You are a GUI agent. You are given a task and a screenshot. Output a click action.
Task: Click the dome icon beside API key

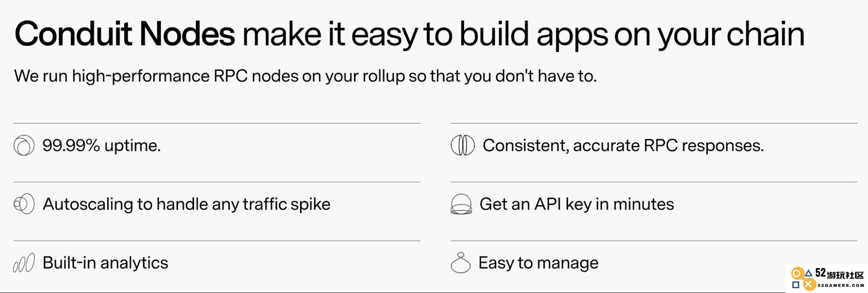pyautogui.click(x=461, y=204)
